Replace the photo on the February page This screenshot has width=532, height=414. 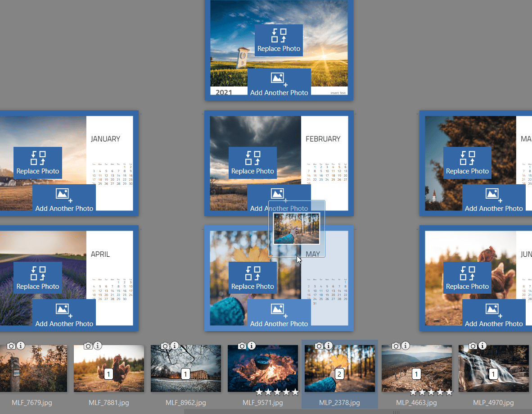click(x=252, y=163)
